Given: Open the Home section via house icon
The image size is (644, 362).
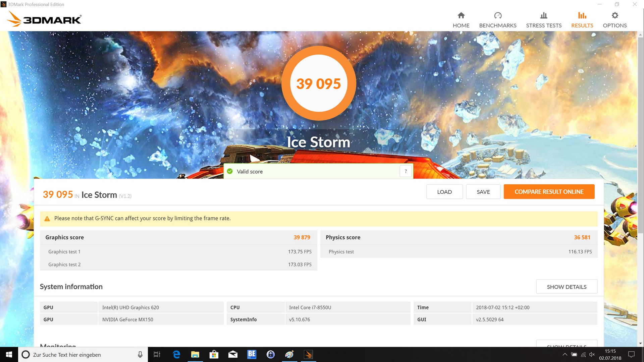Looking at the screenshot, I should tap(461, 15).
